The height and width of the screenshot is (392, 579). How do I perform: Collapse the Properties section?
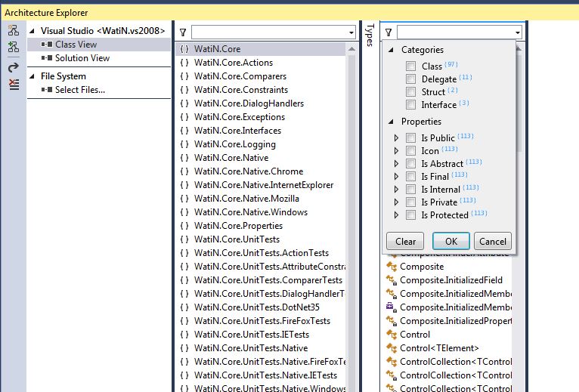pyautogui.click(x=391, y=122)
